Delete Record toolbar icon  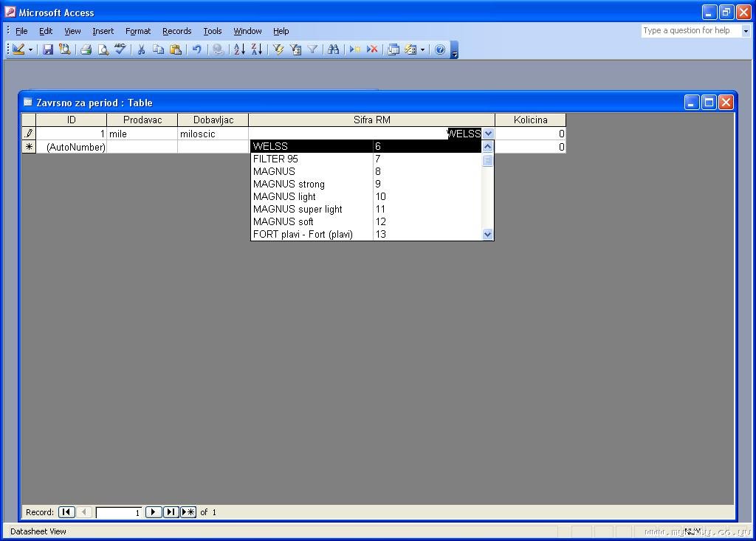[372, 49]
